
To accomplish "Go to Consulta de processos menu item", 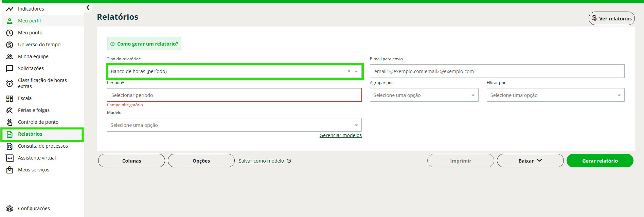I will pyautogui.click(x=43, y=146).
